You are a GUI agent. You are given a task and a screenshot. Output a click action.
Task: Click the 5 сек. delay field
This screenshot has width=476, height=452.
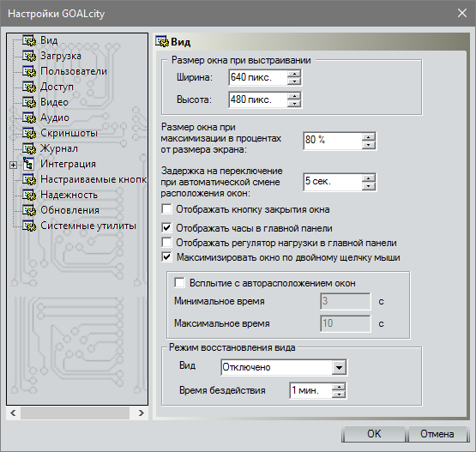pos(333,182)
